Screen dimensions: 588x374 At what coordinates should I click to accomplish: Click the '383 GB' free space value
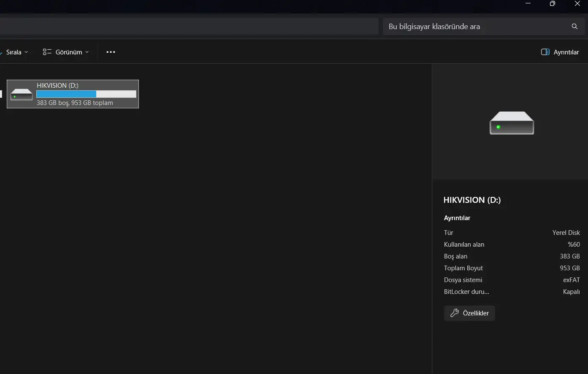(570, 256)
